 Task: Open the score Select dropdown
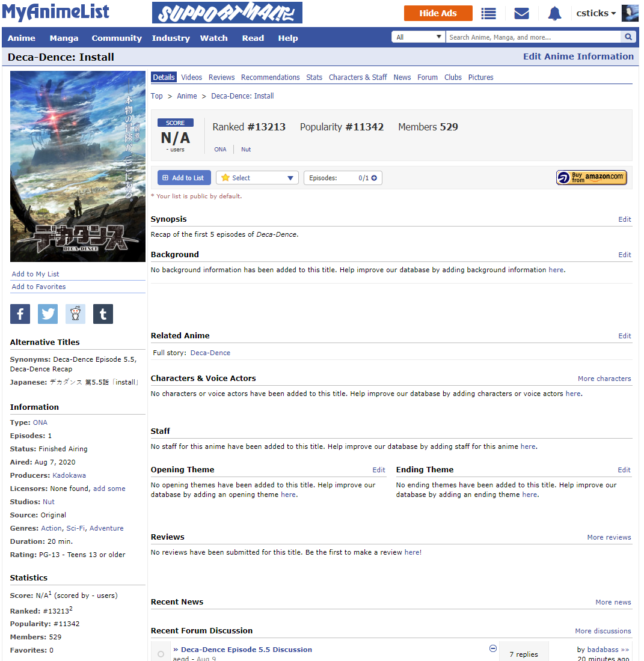(x=257, y=178)
